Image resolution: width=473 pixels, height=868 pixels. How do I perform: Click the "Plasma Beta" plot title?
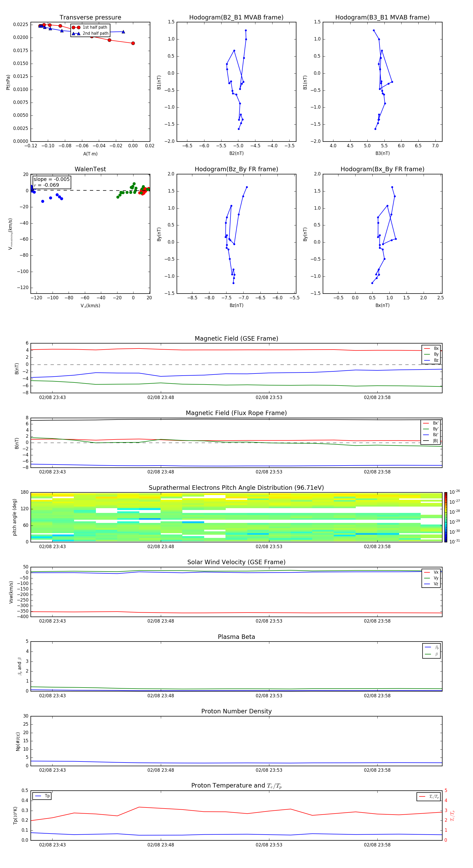236,637
